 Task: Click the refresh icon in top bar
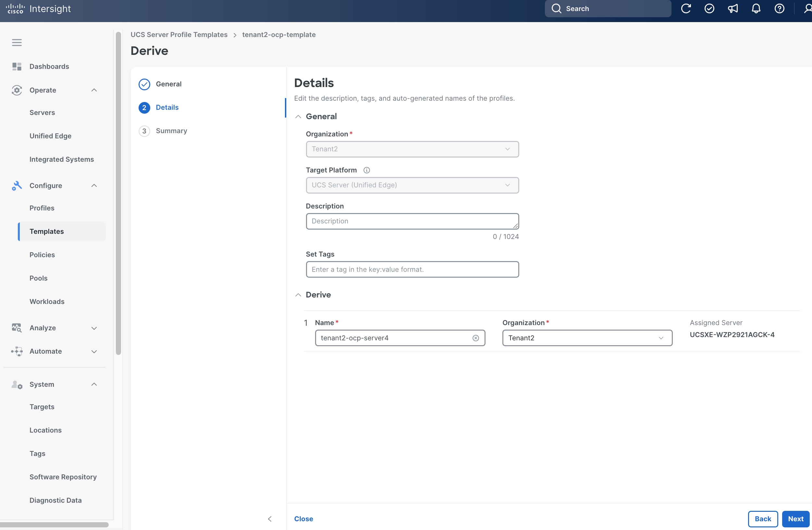[x=686, y=8]
